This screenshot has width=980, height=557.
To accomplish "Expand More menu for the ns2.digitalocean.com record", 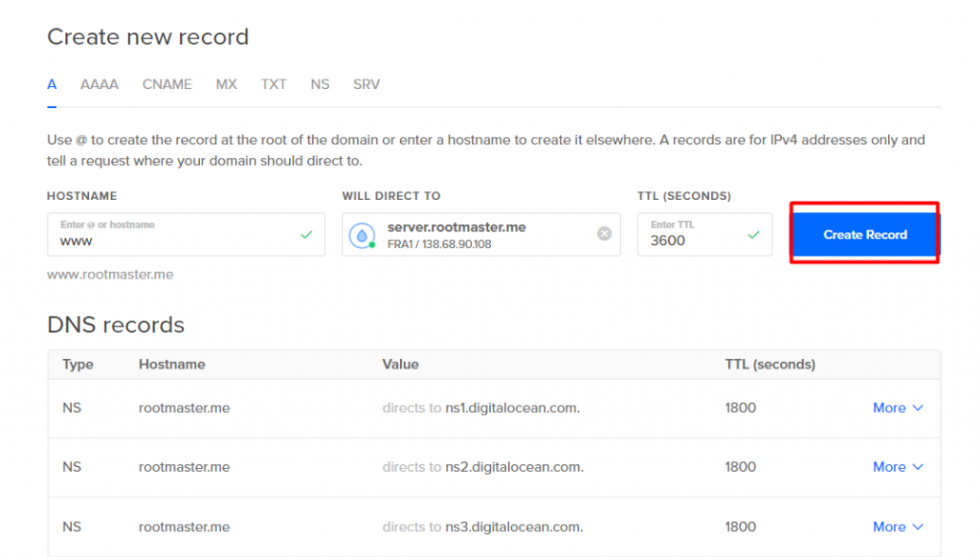I will point(898,467).
